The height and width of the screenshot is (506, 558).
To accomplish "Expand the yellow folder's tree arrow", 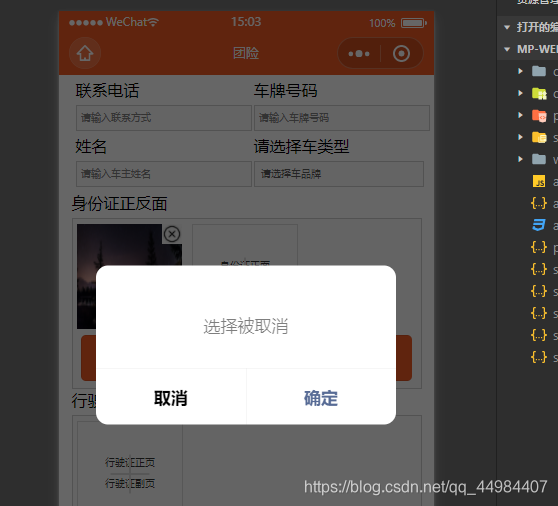I will (x=520, y=137).
